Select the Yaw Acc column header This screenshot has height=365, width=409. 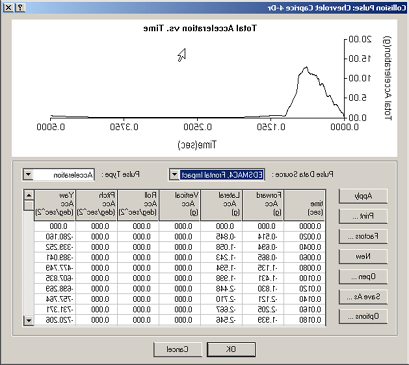[x=55, y=205]
